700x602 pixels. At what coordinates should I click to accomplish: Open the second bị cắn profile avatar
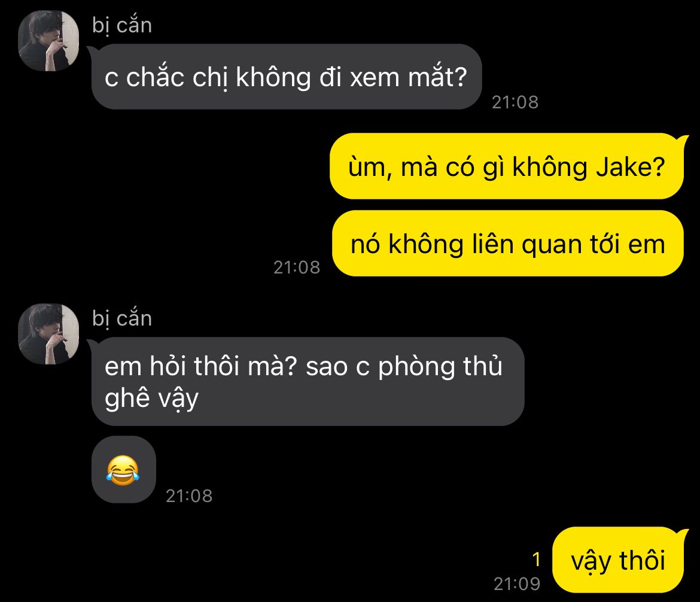pos(48,334)
